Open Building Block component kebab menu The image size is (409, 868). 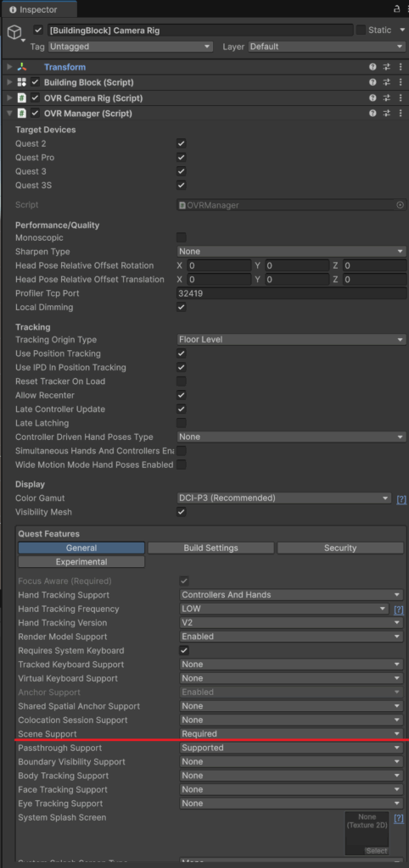(x=401, y=82)
